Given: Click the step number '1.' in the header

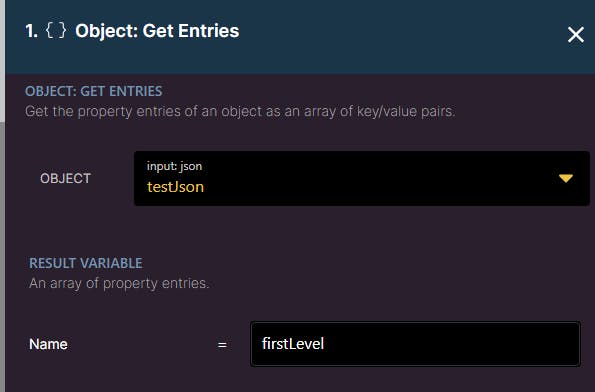Looking at the screenshot, I should [x=31, y=31].
